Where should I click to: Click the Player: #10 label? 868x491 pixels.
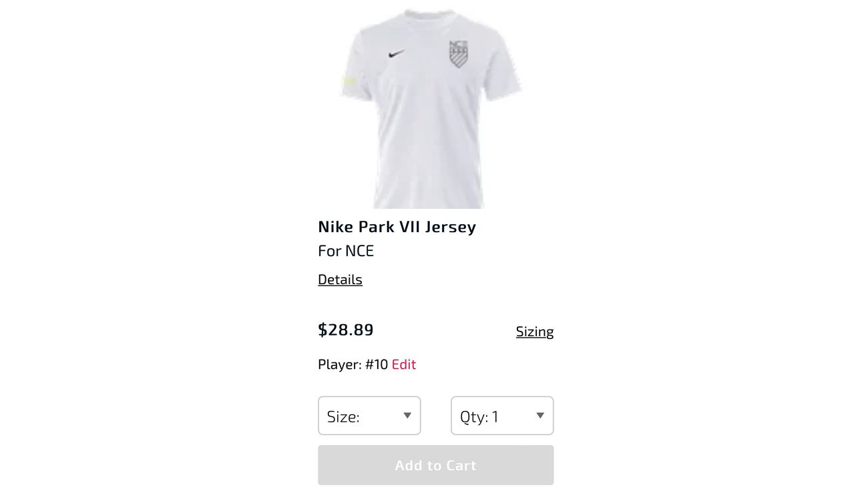353,364
